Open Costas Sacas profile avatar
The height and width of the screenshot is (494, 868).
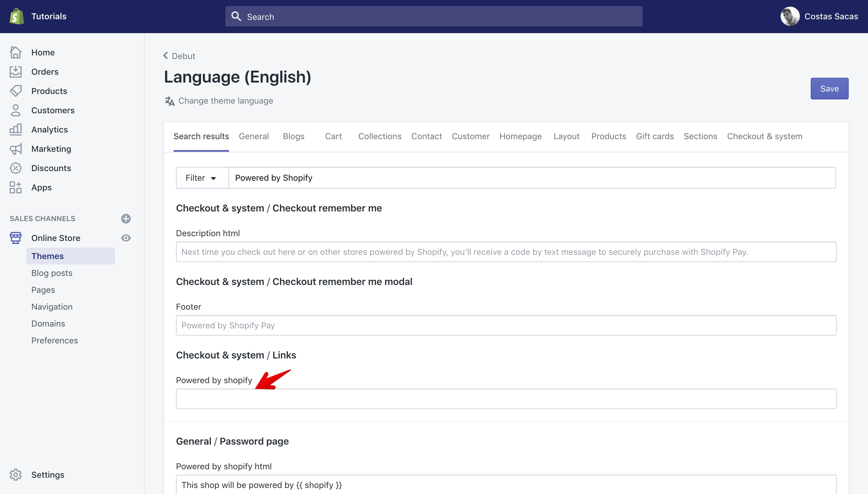790,16
